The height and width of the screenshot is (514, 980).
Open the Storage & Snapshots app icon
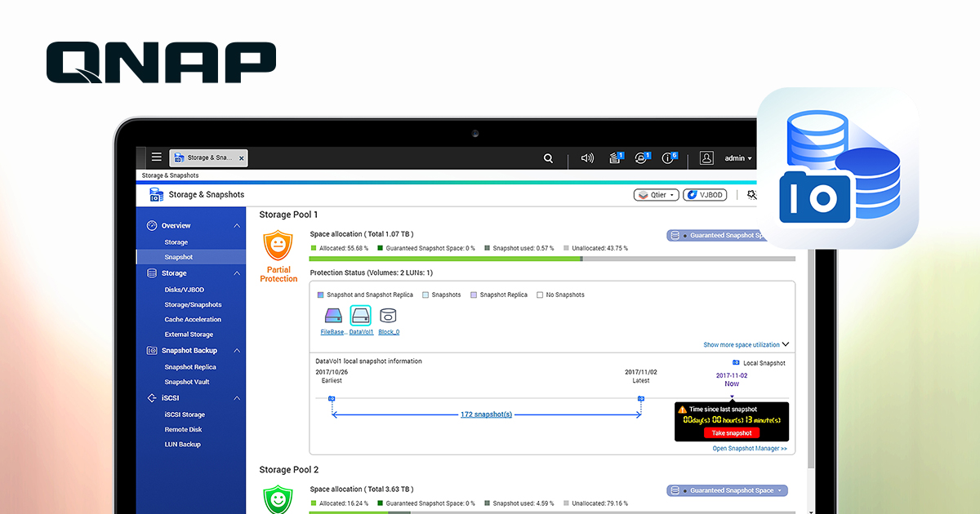click(179, 157)
